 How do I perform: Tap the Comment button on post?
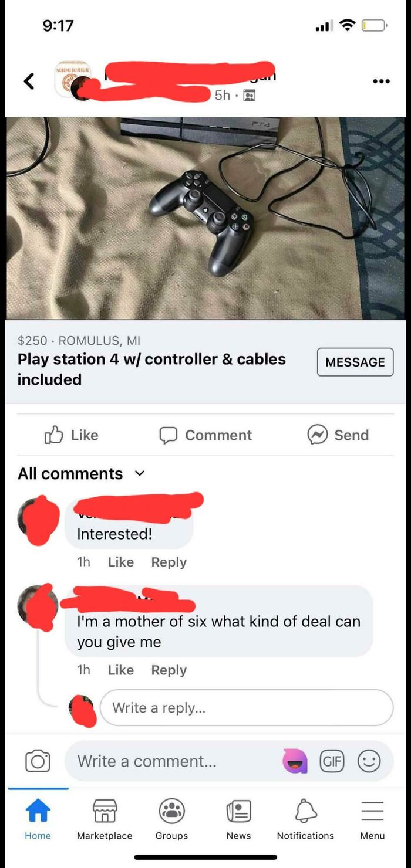click(x=206, y=435)
